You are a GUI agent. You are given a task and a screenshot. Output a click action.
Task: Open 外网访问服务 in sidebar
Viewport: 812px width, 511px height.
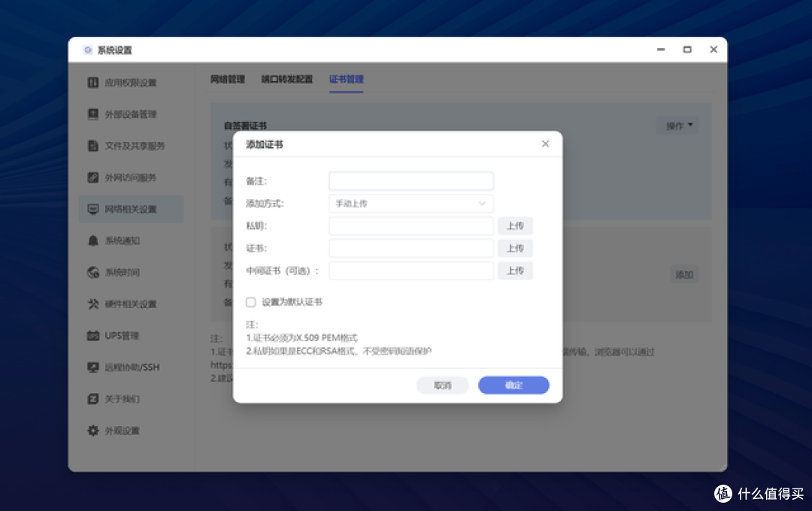click(x=131, y=177)
